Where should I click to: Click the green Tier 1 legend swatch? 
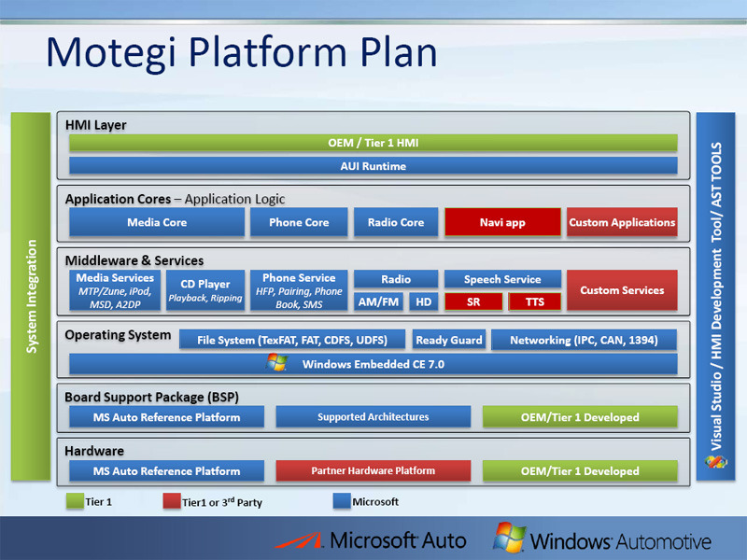click(x=75, y=501)
